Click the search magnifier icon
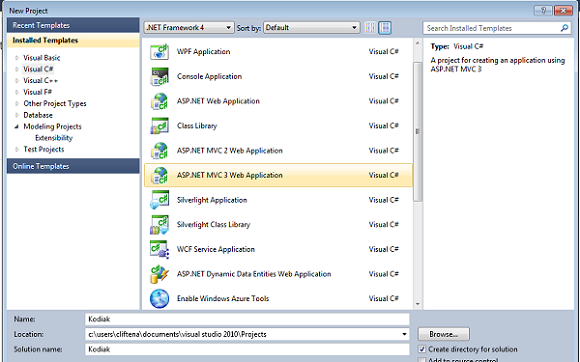Viewport: 580px width, 362px height. [x=564, y=28]
